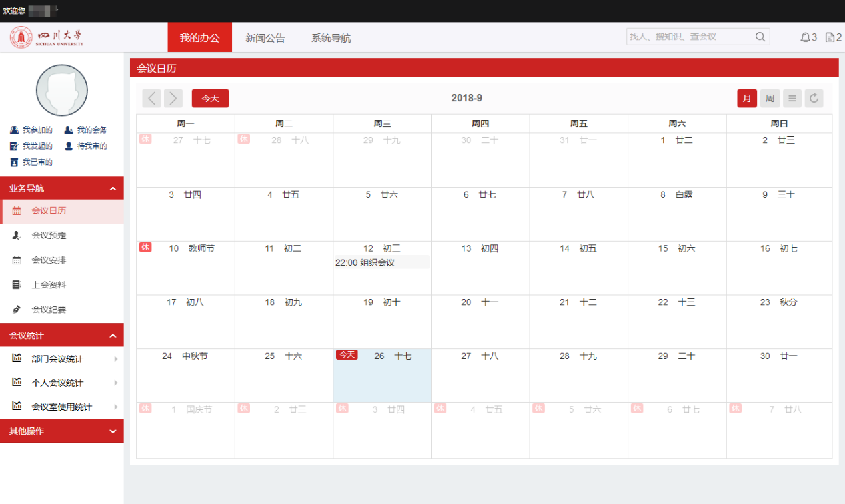The width and height of the screenshot is (845, 504).
Task: Select 会议纪要 in the sidebar
Action: [x=62, y=310]
